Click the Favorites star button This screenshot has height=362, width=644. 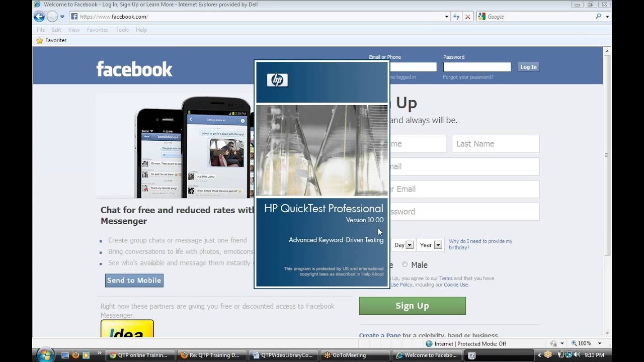pyautogui.click(x=51, y=40)
